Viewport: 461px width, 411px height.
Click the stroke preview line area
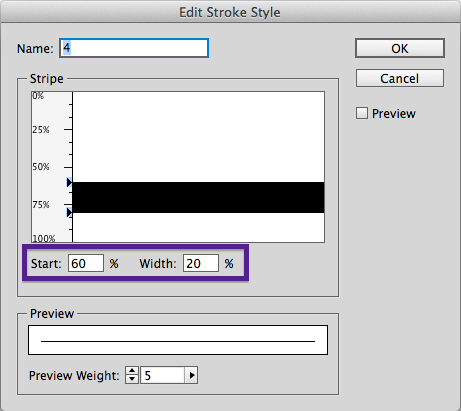tap(178, 340)
